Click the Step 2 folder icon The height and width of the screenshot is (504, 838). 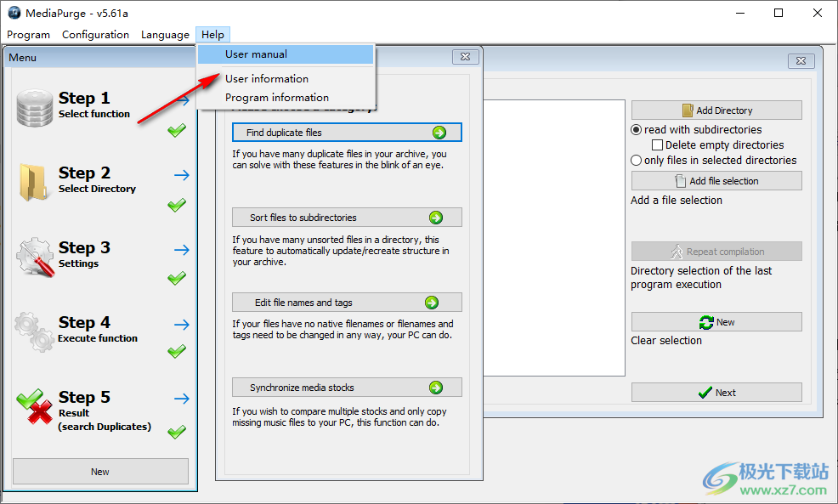click(34, 182)
